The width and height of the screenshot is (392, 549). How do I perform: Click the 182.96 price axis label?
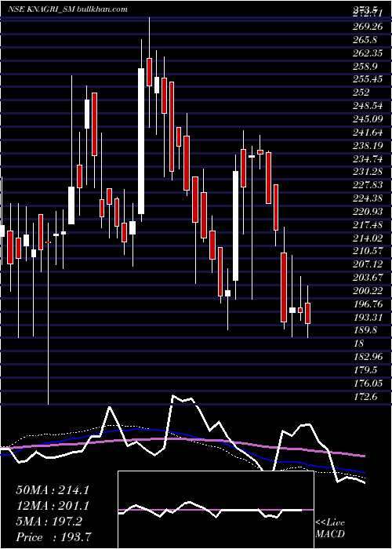tap(367, 358)
